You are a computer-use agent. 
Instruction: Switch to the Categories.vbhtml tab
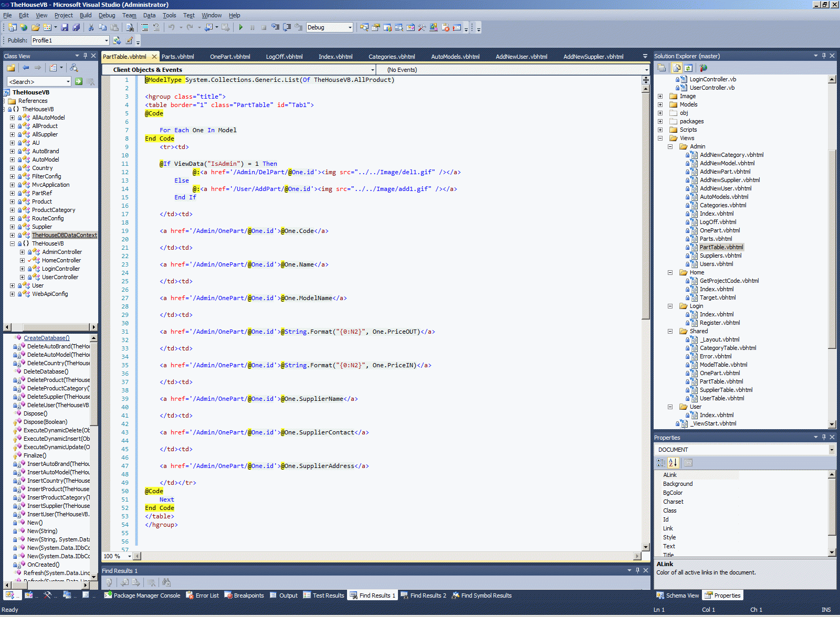(392, 57)
